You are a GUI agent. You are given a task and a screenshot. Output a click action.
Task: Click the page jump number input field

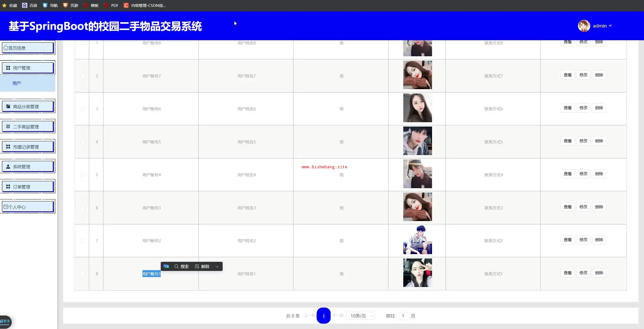click(403, 316)
